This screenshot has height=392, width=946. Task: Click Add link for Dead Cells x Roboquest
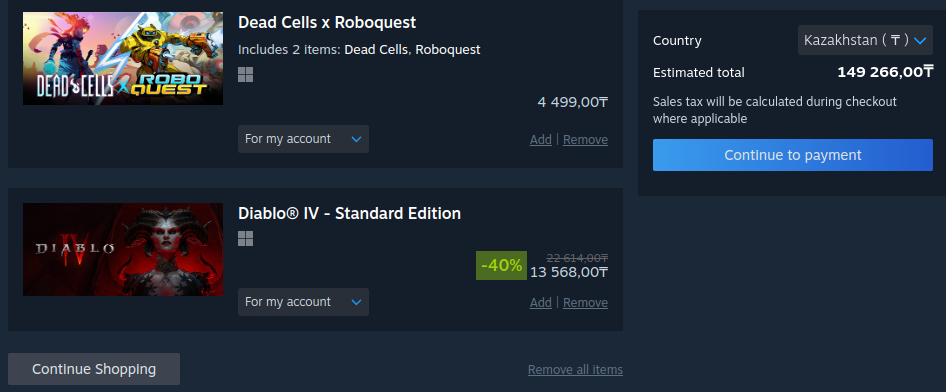pos(541,140)
